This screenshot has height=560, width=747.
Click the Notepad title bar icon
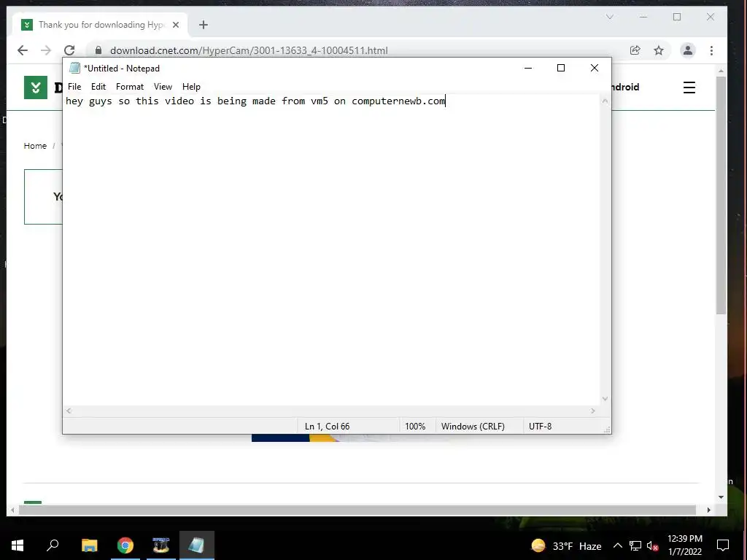[74, 68]
